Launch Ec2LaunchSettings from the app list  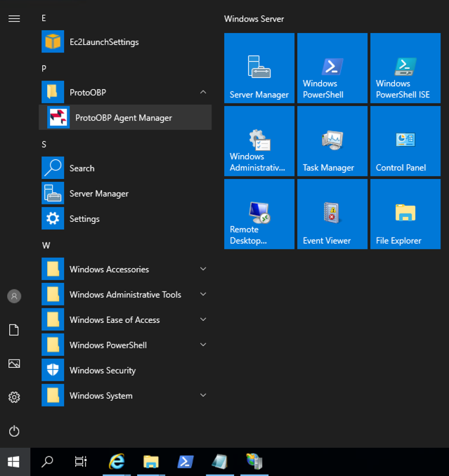[x=125, y=41]
